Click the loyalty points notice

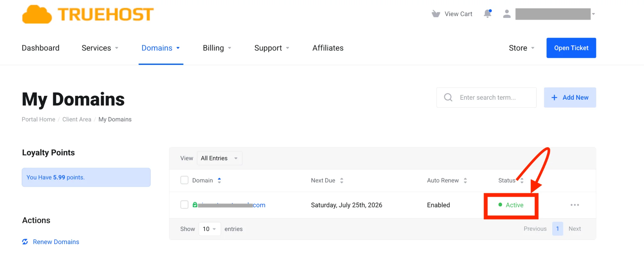86,177
